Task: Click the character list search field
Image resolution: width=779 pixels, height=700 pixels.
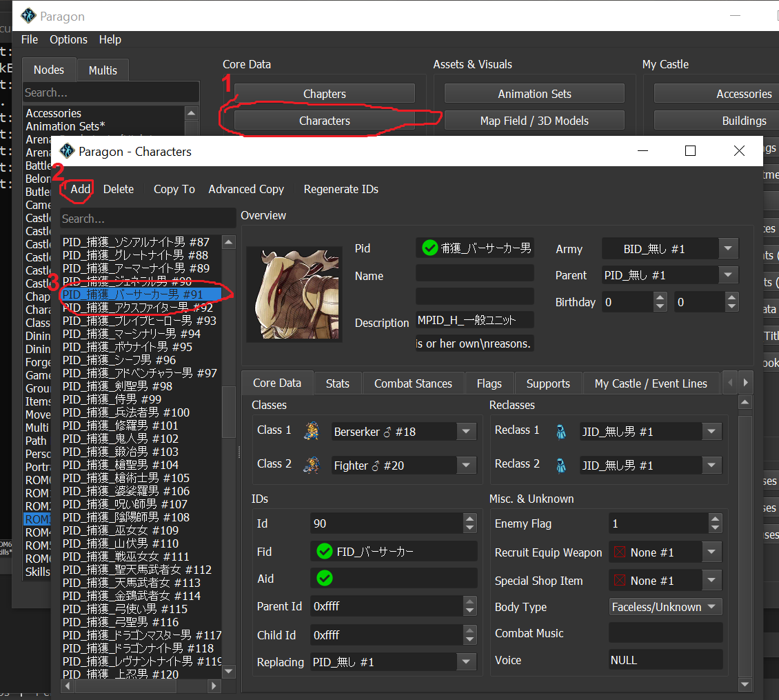Action: [148, 218]
